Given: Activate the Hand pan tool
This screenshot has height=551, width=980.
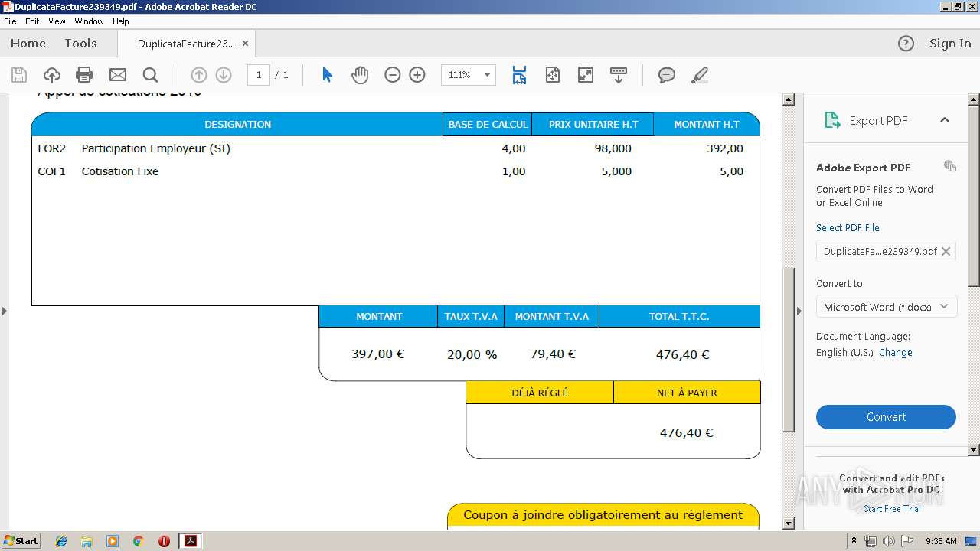Looking at the screenshot, I should pyautogui.click(x=360, y=75).
